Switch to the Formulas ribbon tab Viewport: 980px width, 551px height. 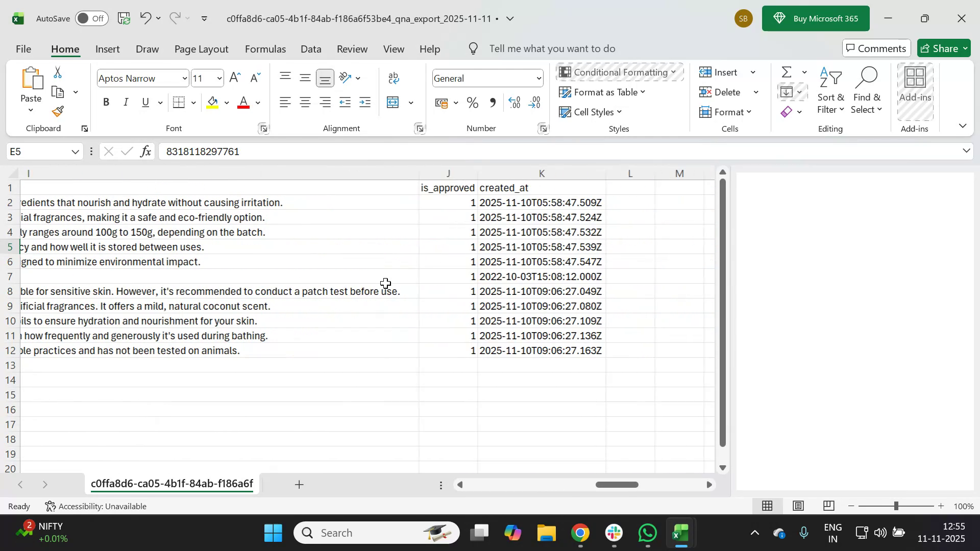pyautogui.click(x=265, y=48)
